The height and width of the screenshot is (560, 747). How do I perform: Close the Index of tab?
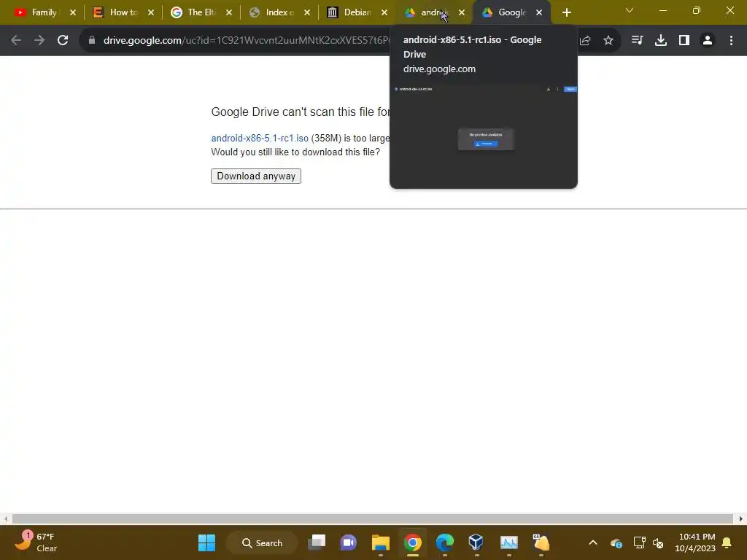click(x=307, y=12)
